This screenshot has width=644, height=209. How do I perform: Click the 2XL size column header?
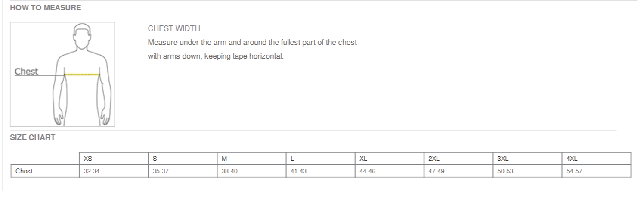458,159
